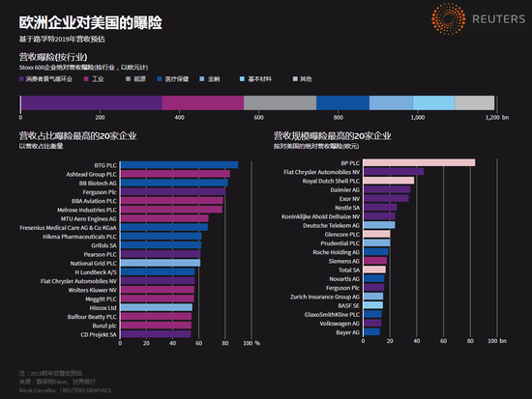This screenshot has width=532, height=399.
Task: Select the grey energy segment of the stacked bar
Action: [x=280, y=102]
